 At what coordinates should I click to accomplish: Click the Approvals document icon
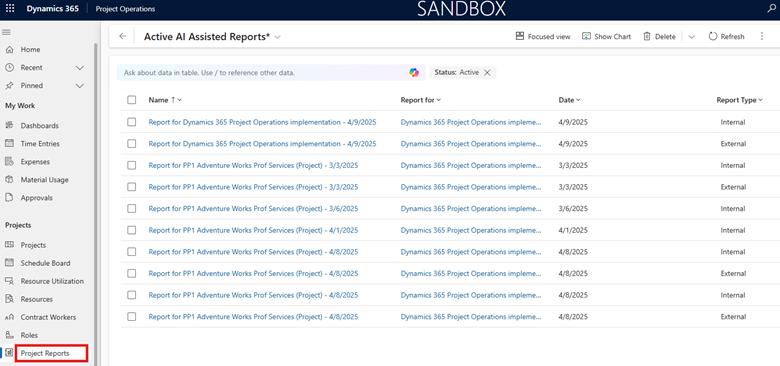click(9, 197)
